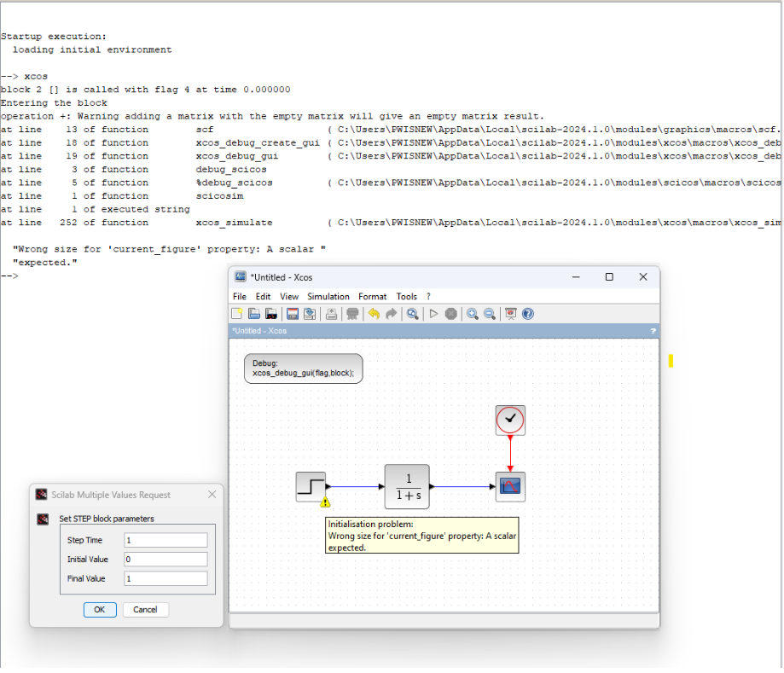
Task: Click the yellow warning triangle on STEP block
Action: [x=325, y=502]
